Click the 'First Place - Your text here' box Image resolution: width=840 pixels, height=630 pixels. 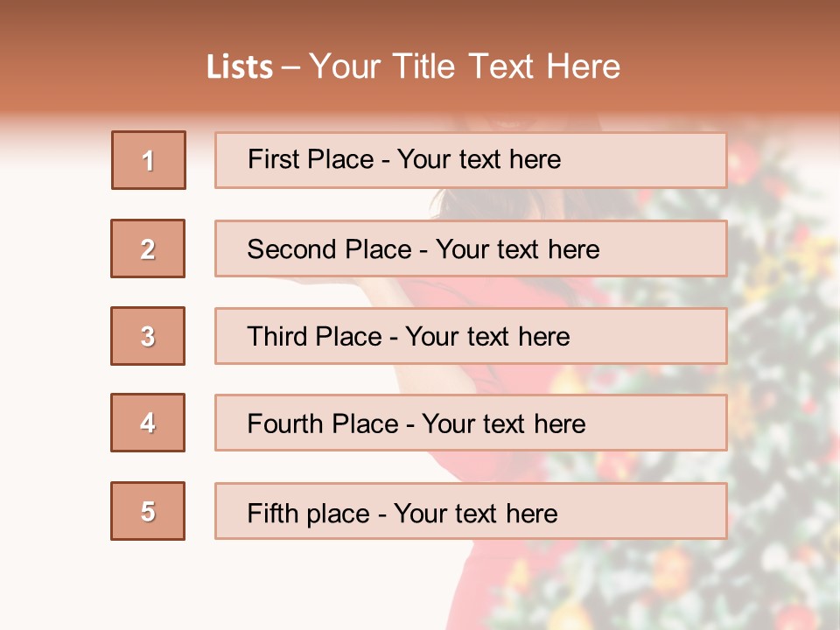[471, 160]
